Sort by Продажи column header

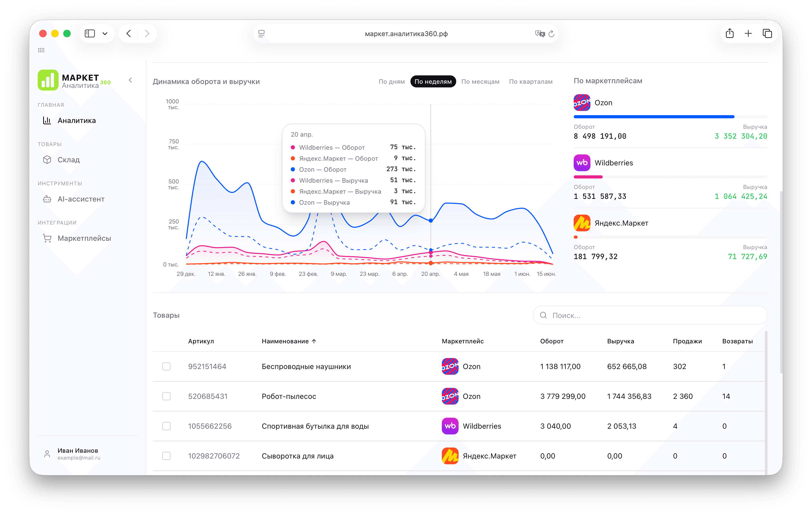[687, 341]
